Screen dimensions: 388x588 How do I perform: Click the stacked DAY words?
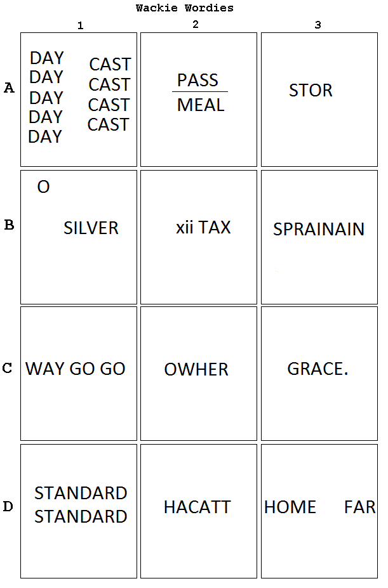[x=46, y=97]
